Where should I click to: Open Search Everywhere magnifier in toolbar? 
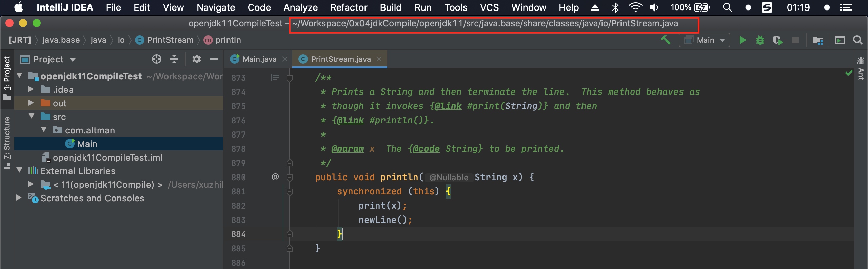tap(857, 40)
